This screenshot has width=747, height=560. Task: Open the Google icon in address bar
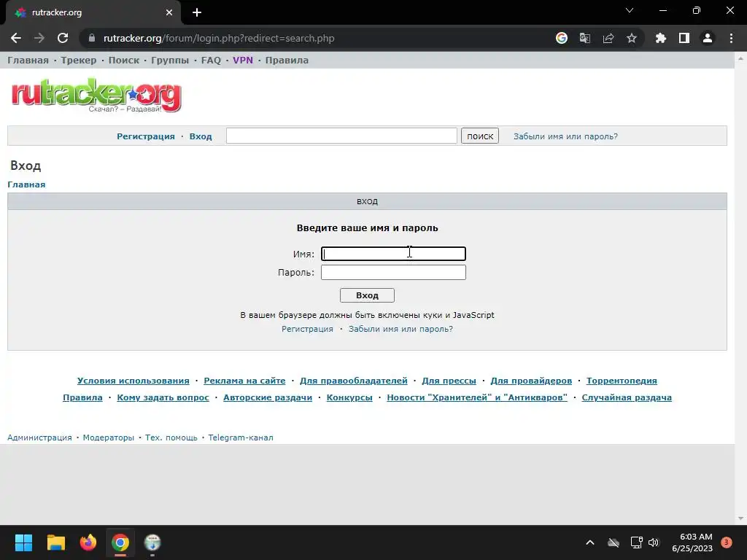click(562, 38)
